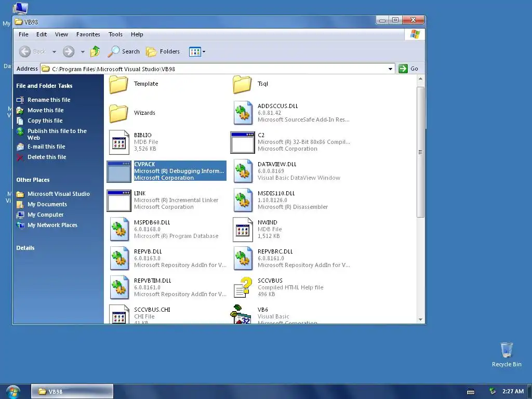Click the Up folder toolbar icon
Viewport: 532px width, 399px height.
click(95, 51)
